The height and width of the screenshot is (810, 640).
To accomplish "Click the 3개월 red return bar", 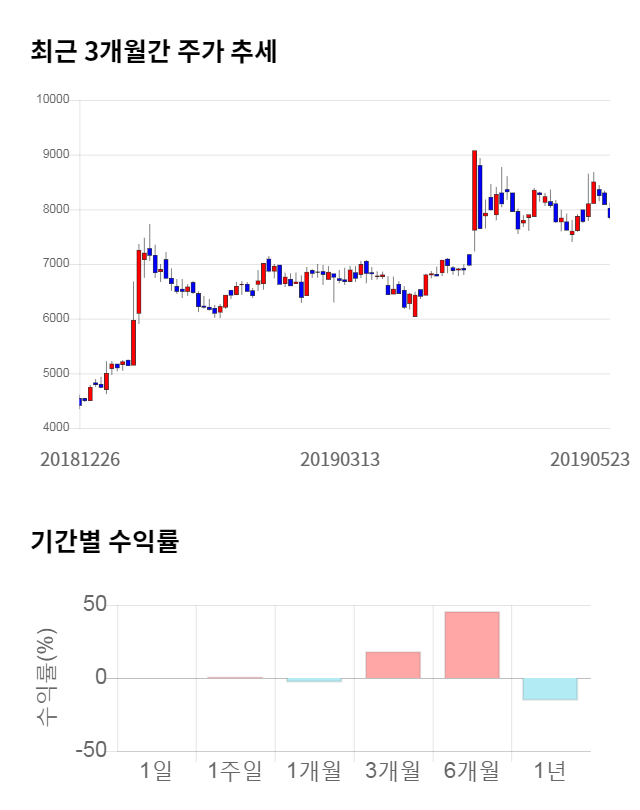I will click(x=393, y=665).
